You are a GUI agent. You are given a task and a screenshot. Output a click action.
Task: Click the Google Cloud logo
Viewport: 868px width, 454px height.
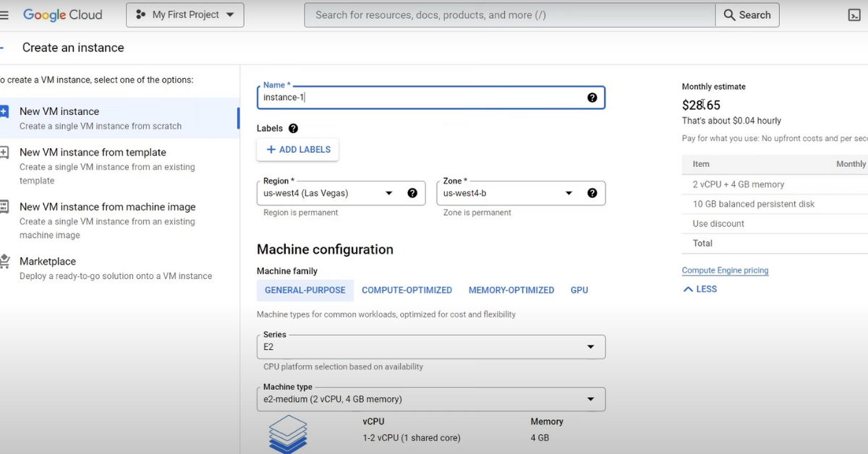pyautogui.click(x=63, y=14)
